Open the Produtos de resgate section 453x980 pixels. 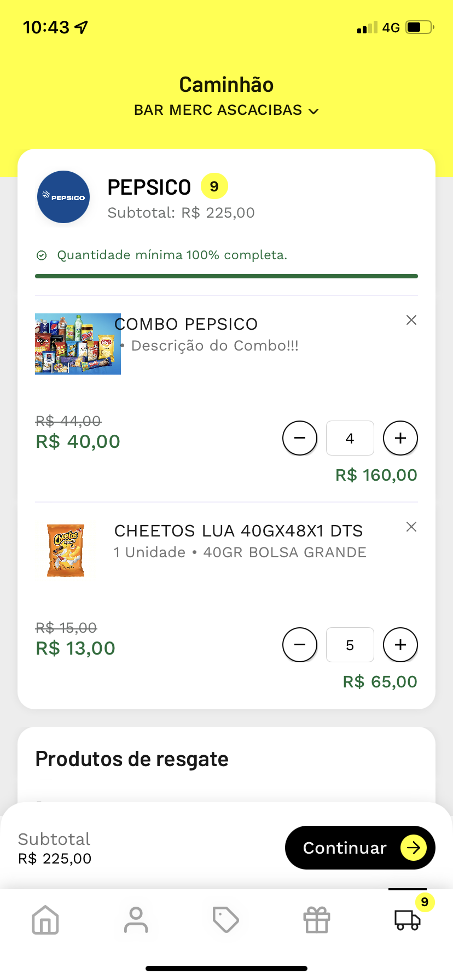pos(132,759)
